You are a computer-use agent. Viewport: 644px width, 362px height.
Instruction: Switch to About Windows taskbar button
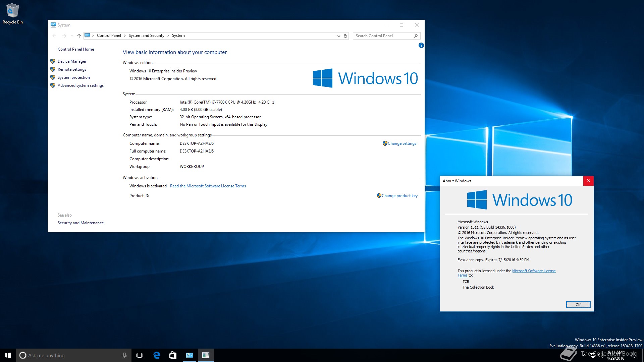pos(206,355)
